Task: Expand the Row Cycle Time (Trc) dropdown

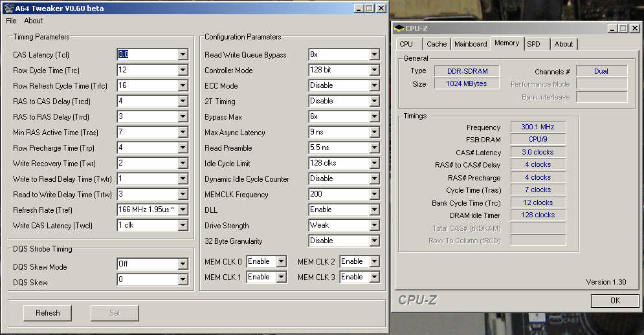Action: coord(183,70)
